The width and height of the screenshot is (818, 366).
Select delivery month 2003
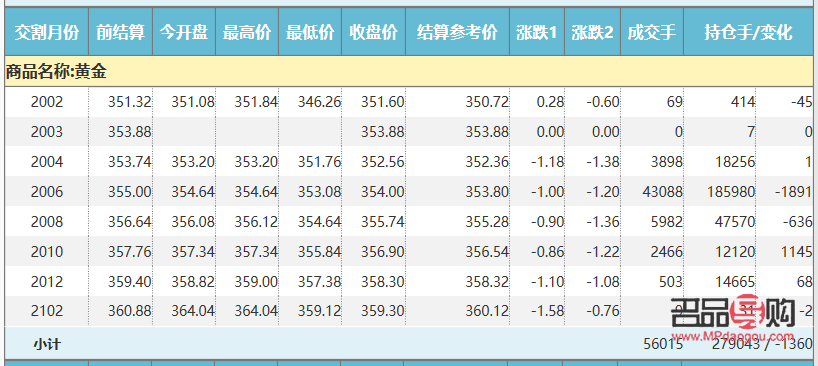[47, 132]
